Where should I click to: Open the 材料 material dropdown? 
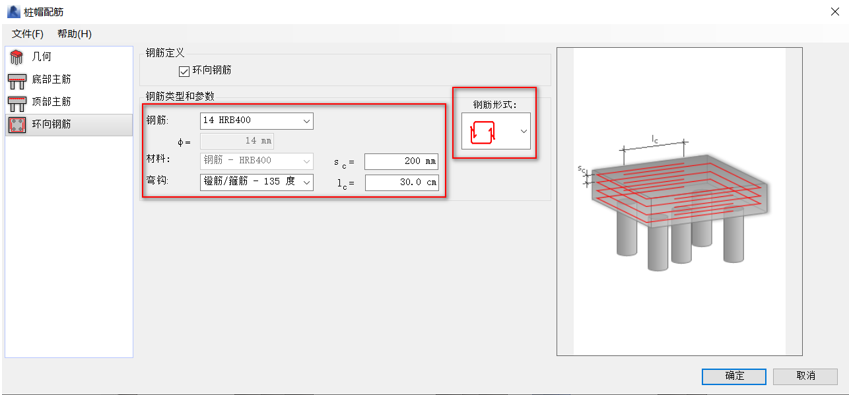coord(257,160)
